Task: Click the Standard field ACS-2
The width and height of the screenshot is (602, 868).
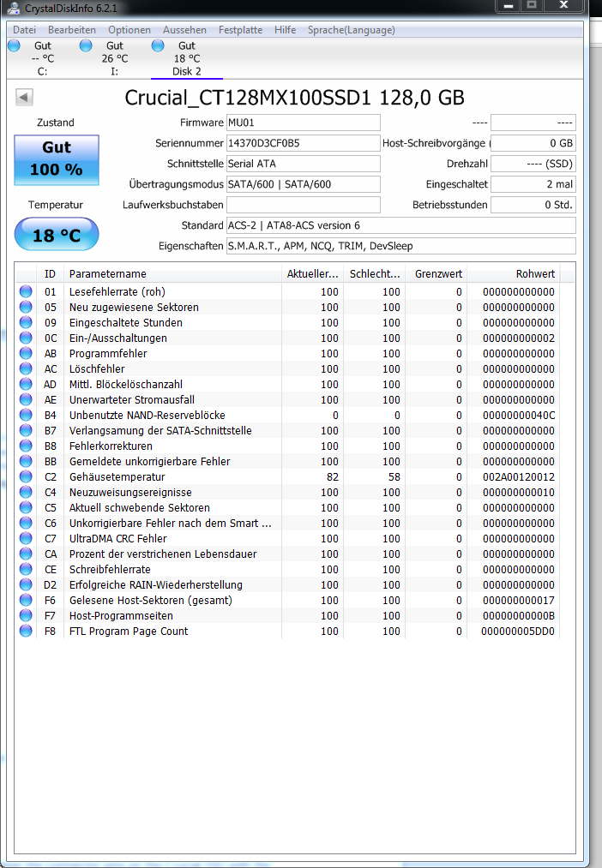Action: pos(401,225)
